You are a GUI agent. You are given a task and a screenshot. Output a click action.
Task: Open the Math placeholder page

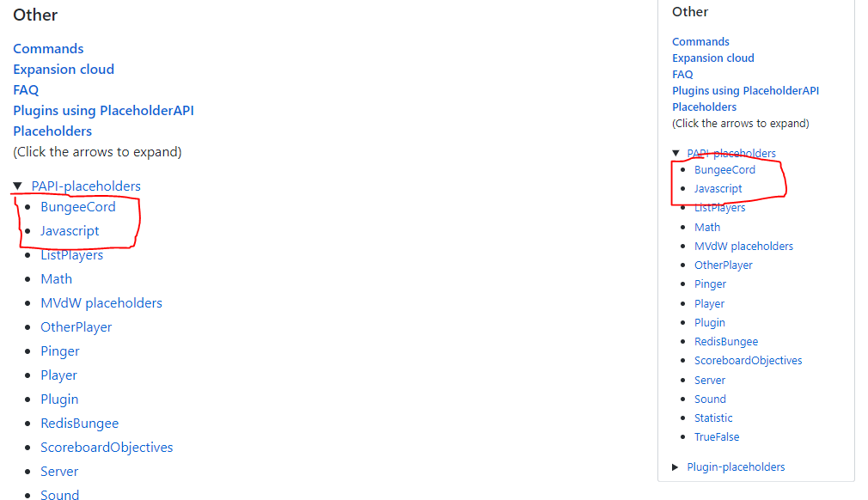pos(56,278)
